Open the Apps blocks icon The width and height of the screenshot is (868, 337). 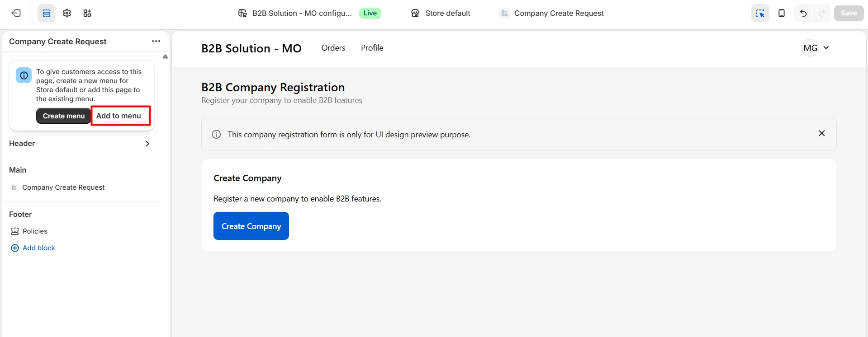point(87,13)
